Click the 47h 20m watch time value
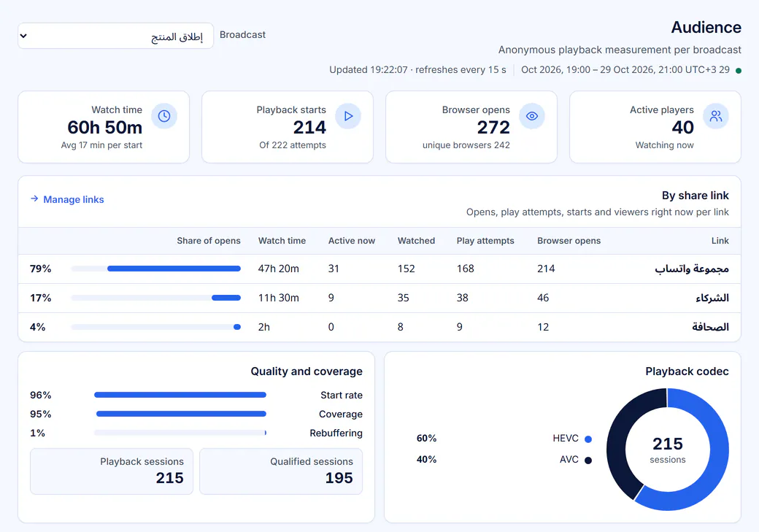This screenshot has height=532, width=759. coord(278,269)
